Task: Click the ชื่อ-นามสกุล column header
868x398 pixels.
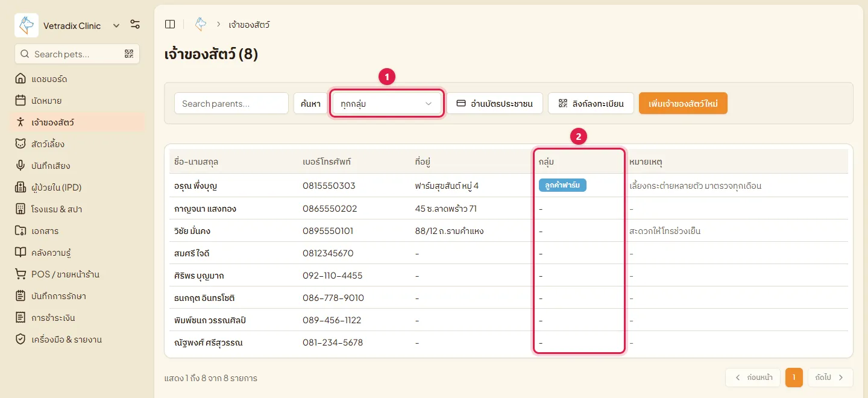Action: pos(196,162)
